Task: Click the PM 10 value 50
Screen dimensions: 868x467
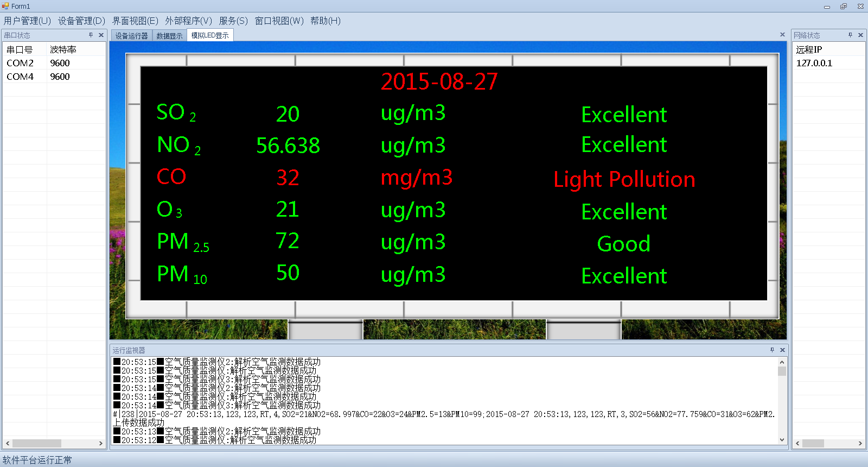Action: pyautogui.click(x=288, y=273)
